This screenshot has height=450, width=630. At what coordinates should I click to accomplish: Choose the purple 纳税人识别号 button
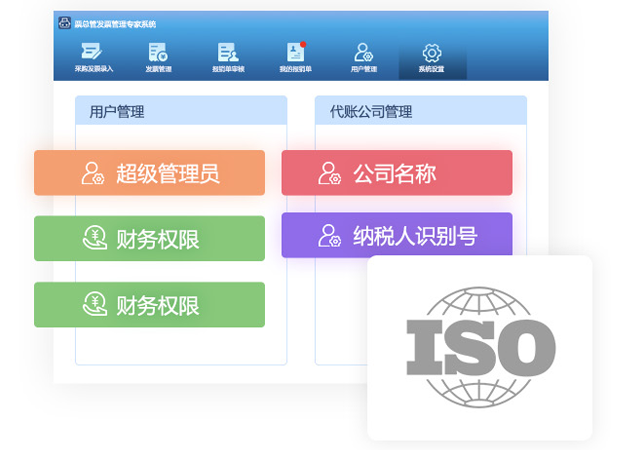[x=396, y=236]
